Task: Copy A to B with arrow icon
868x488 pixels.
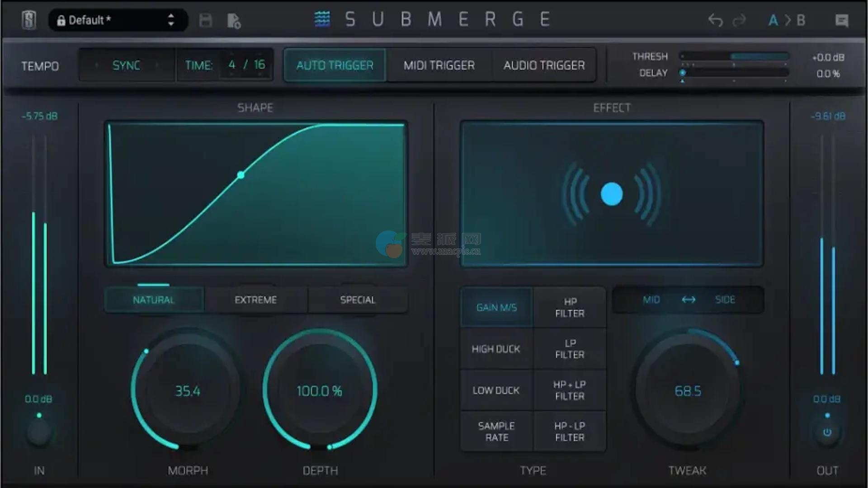Action: point(788,20)
